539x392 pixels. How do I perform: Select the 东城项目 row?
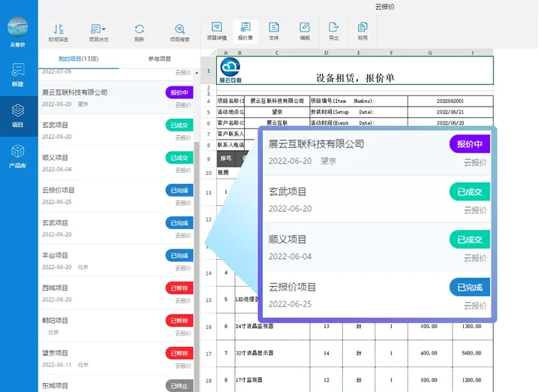pos(116,384)
